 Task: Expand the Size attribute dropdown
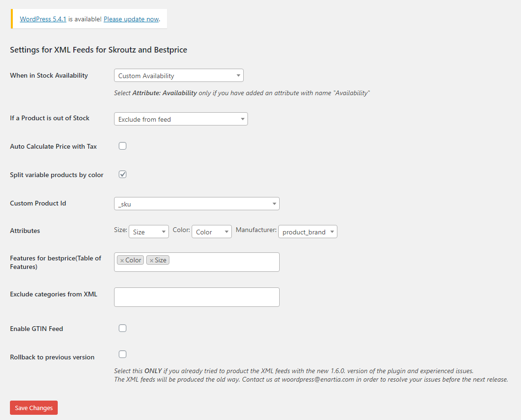[x=149, y=232]
